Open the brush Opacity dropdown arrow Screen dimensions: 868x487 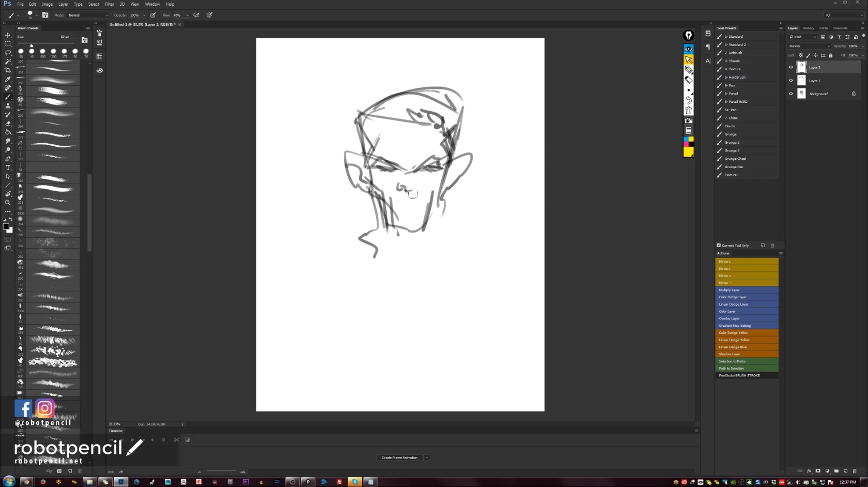click(144, 15)
